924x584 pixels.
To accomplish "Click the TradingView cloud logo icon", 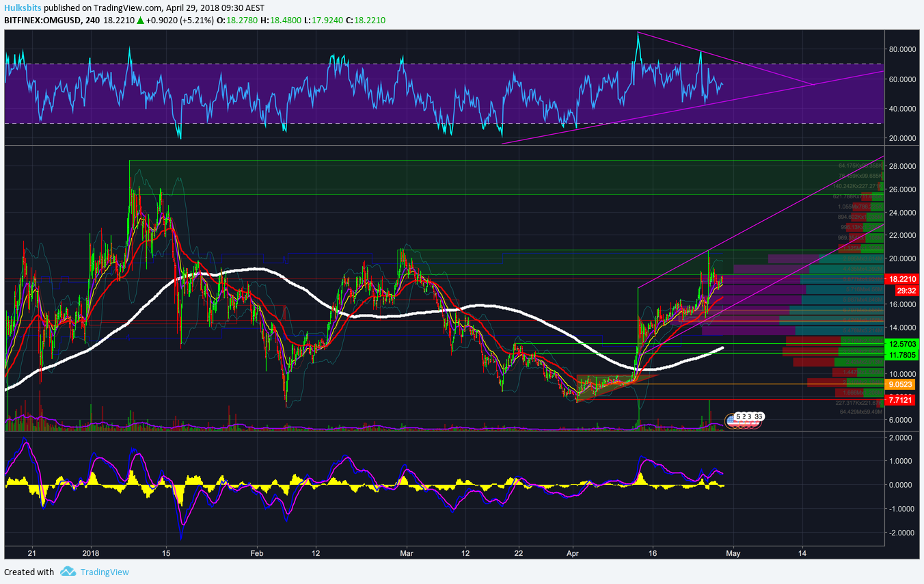I will (68, 572).
